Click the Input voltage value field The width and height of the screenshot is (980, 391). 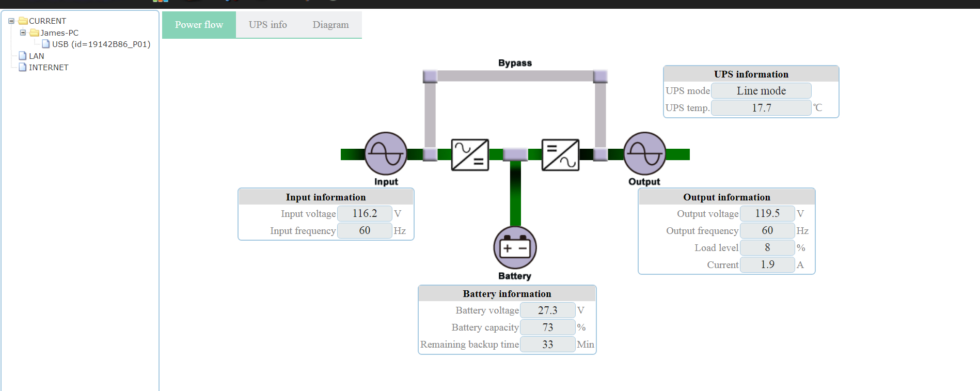(365, 213)
